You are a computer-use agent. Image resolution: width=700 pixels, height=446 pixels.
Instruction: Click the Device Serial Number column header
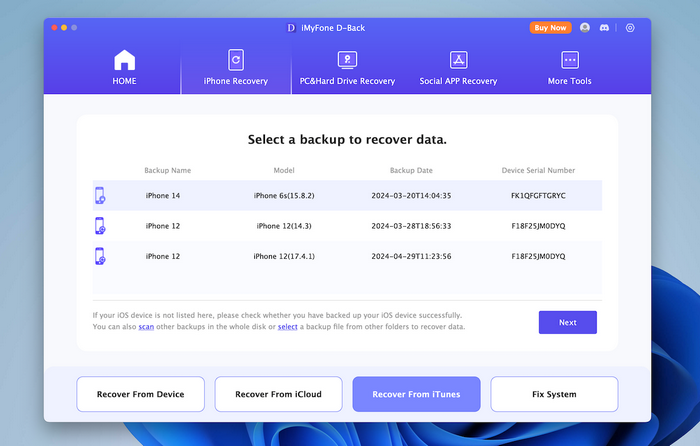(x=538, y=171)
